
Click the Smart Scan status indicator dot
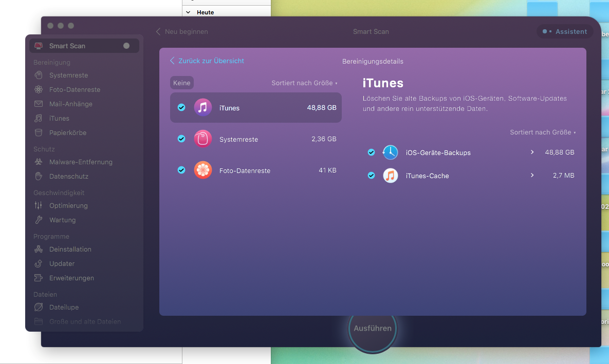point(126,46)
